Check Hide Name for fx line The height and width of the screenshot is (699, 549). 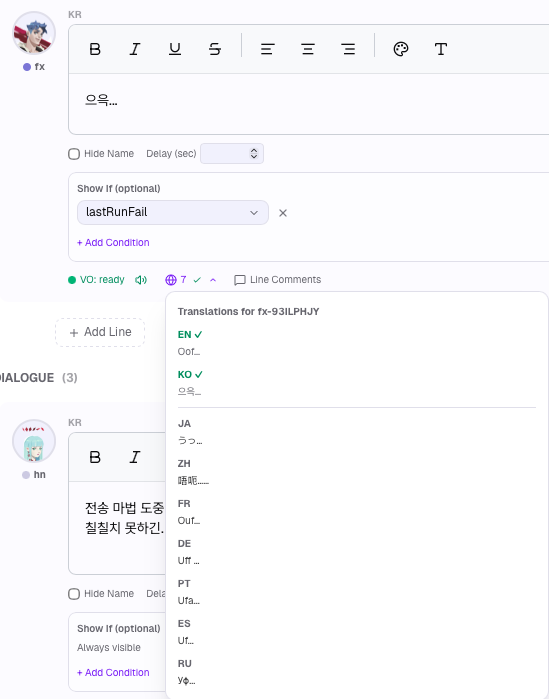(x=74, y=154)
